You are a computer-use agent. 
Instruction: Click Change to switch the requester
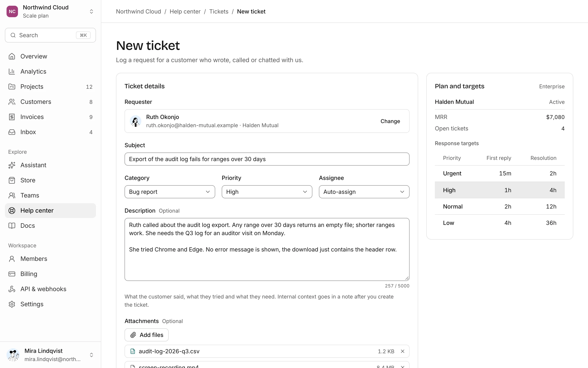click(390, 121)
